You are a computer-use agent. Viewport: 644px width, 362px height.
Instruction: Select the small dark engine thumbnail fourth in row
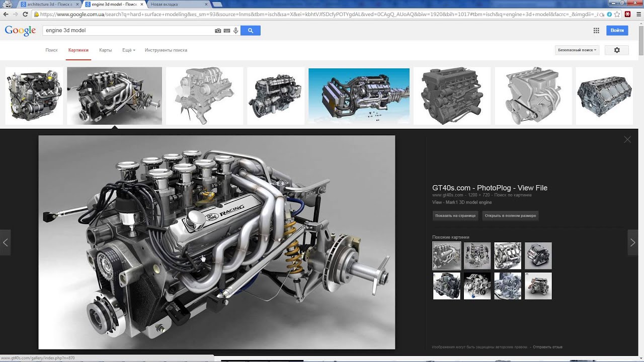click(275, 96)
